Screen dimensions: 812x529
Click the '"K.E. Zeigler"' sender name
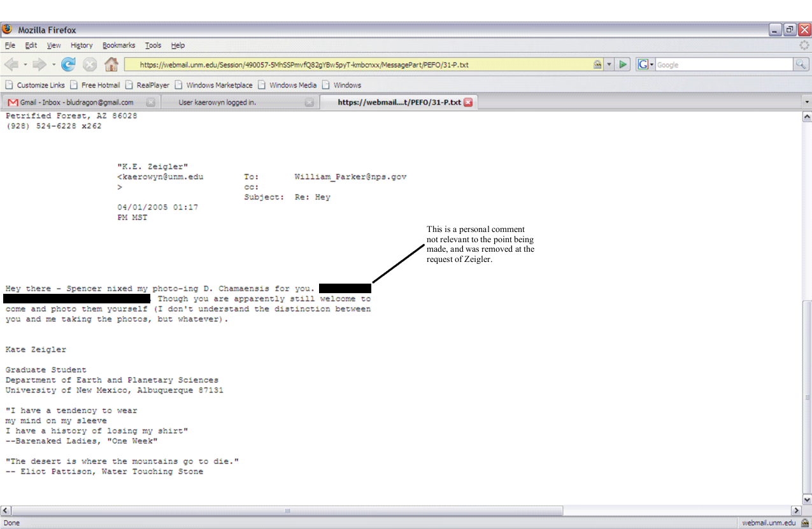pos(153,166)
